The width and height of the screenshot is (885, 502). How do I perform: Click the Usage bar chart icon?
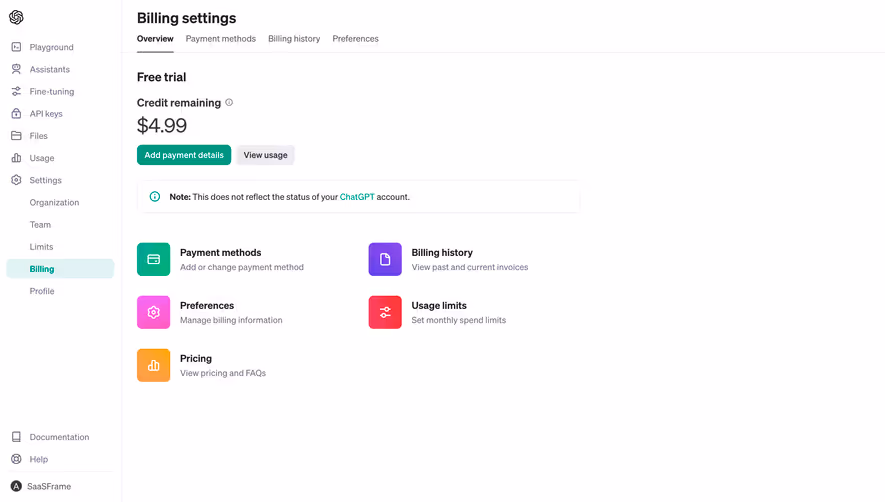click(16, 158)
